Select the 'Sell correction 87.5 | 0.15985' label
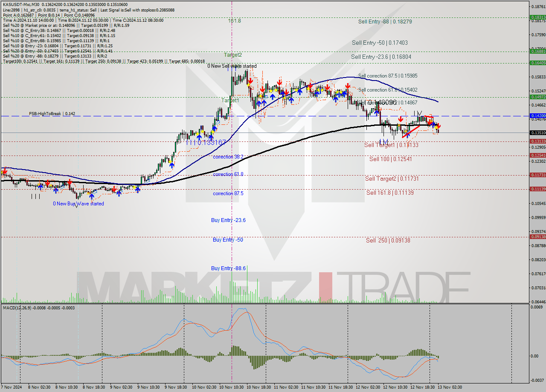This screenshot has width=546, height=392. click(x=388, y=76)
